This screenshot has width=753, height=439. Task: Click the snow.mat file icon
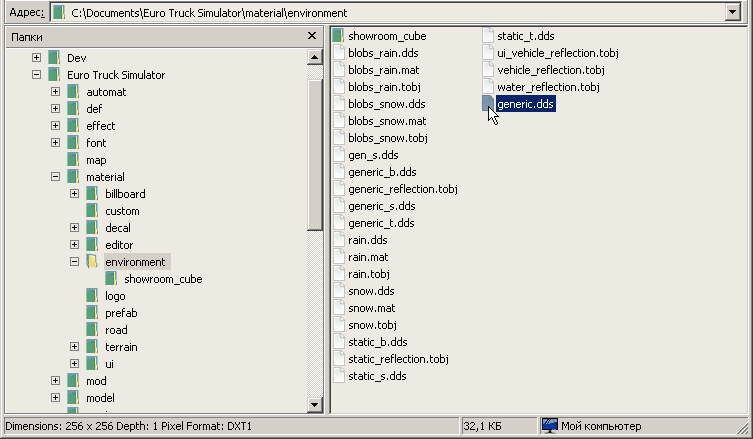tap(339, 308)
